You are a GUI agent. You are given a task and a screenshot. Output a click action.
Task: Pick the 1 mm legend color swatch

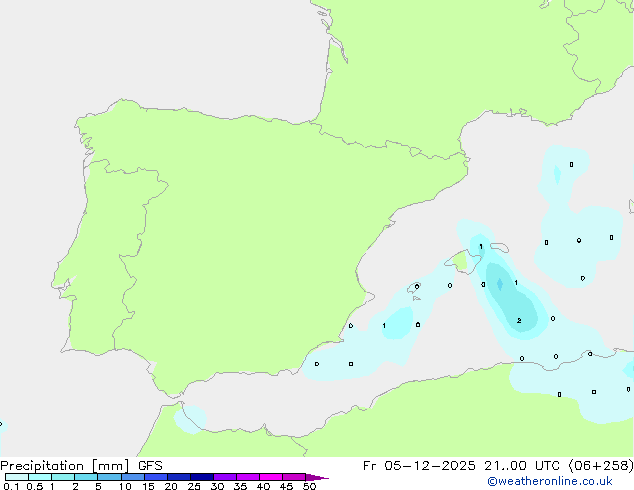point(63,477)
